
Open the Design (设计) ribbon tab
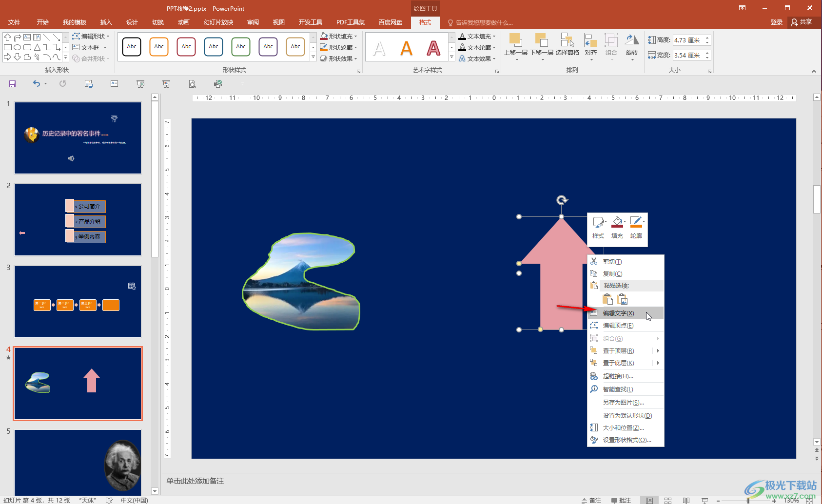(132, 22)
